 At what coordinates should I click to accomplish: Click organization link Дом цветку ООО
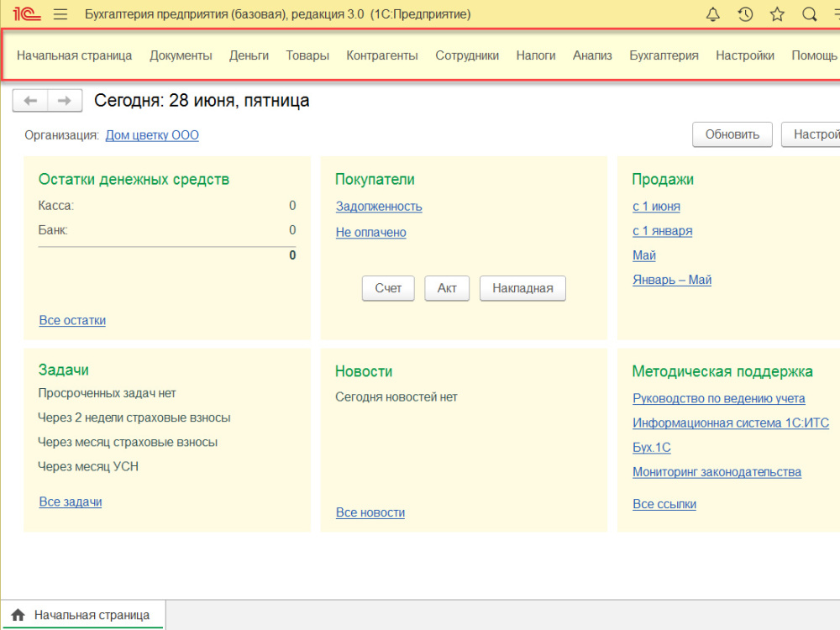pyautogui.click(x=152, y=135)
